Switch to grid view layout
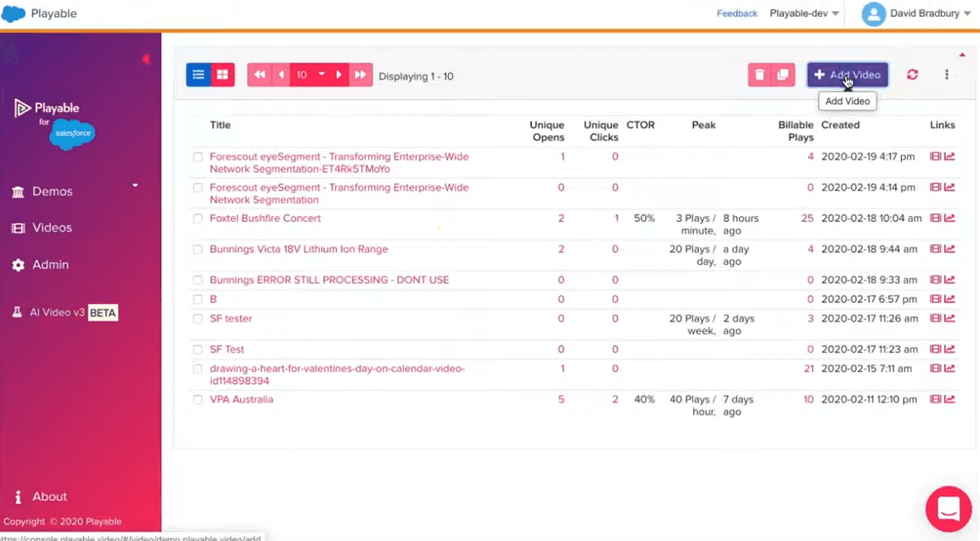Viewport: 980px width, 541px height. pos(223,75)
